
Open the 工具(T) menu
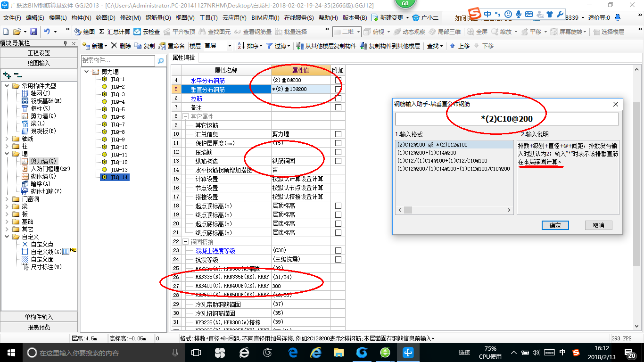(x=208, y=18)
